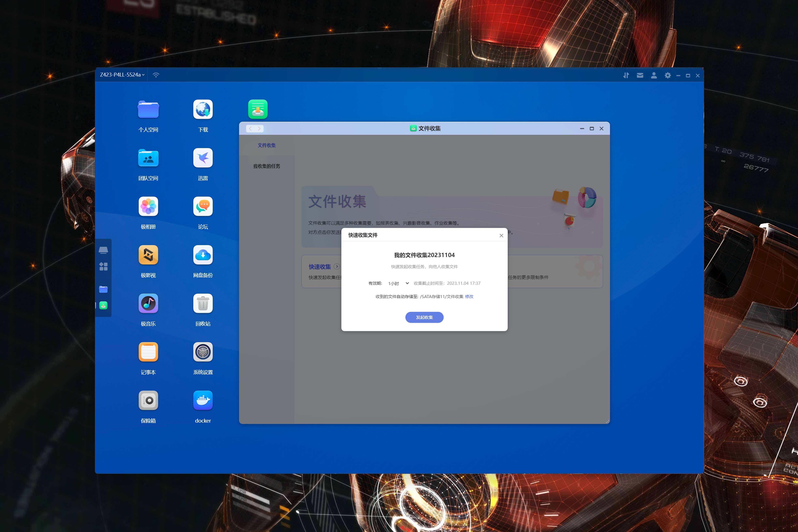Click the 收集截止时间至 2023.11.04 17:37 text

click(x=447, y=283)
